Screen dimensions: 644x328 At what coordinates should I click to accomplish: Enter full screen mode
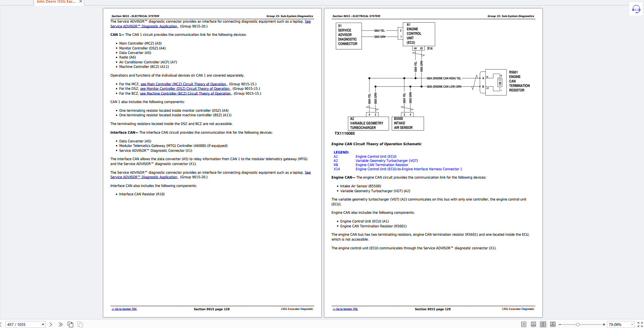point(640,325)
